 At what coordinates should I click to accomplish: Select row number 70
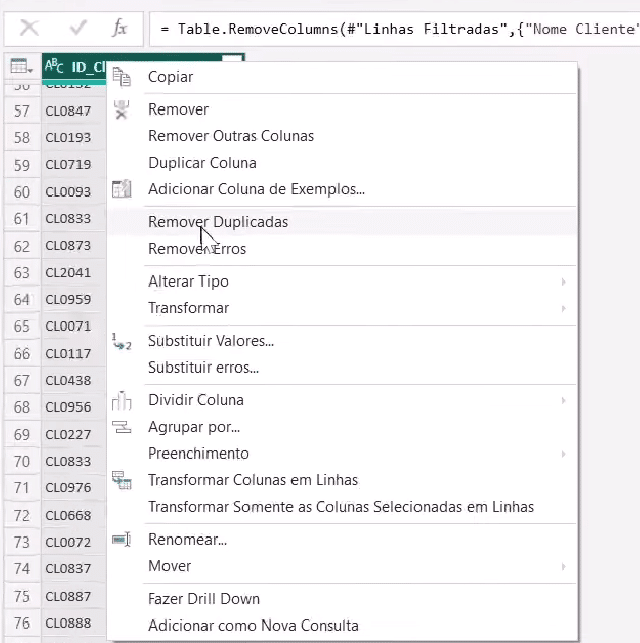[22, 462]
